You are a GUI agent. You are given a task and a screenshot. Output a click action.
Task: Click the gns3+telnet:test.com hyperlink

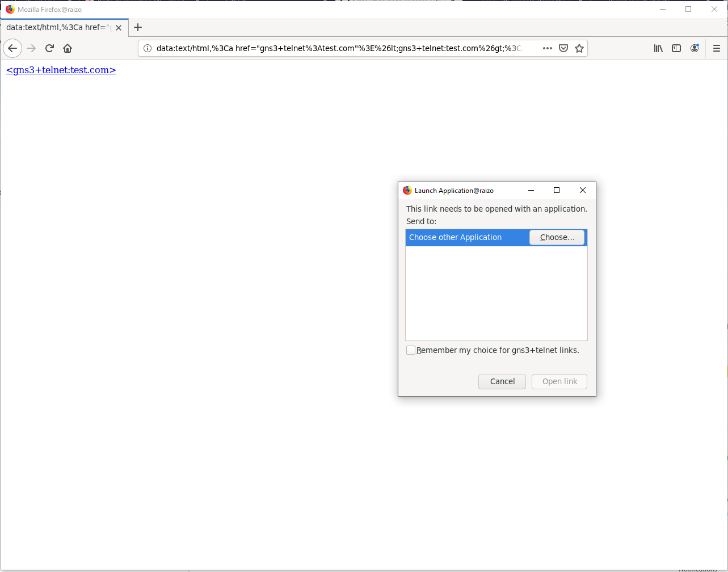pyautogui.click(x=61, y=70)
